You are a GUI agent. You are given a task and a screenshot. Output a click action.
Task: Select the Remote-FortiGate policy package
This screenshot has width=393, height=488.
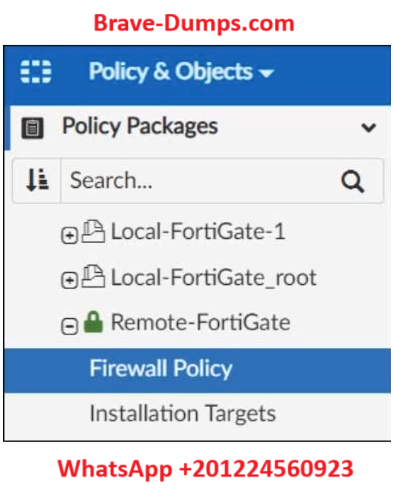pyautogui.click(x=200, y=322)
